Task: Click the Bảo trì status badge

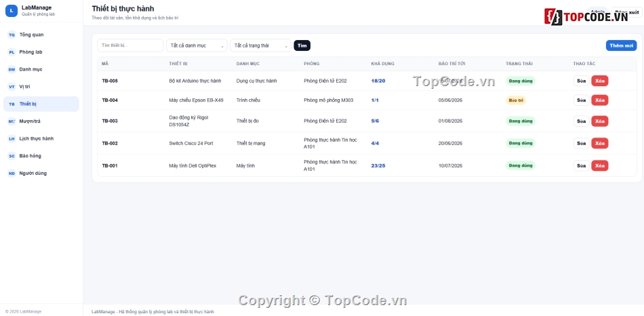Action: [516, 100]
